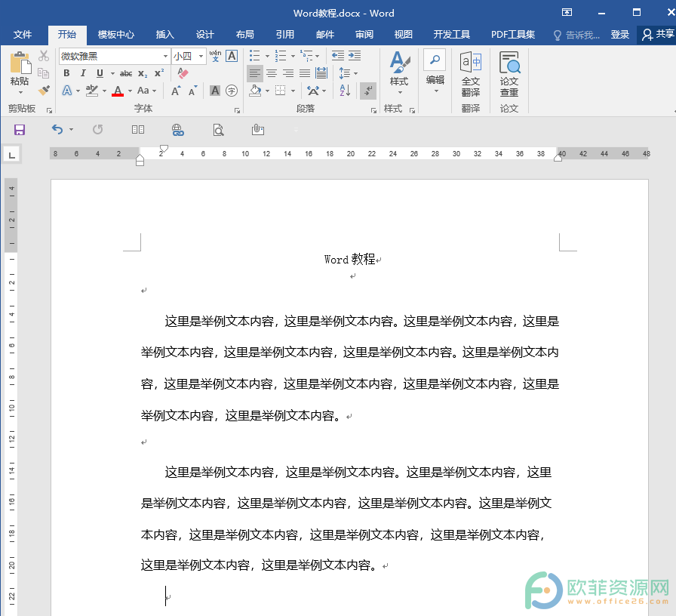
Task: Align text right
Action: 288,73
